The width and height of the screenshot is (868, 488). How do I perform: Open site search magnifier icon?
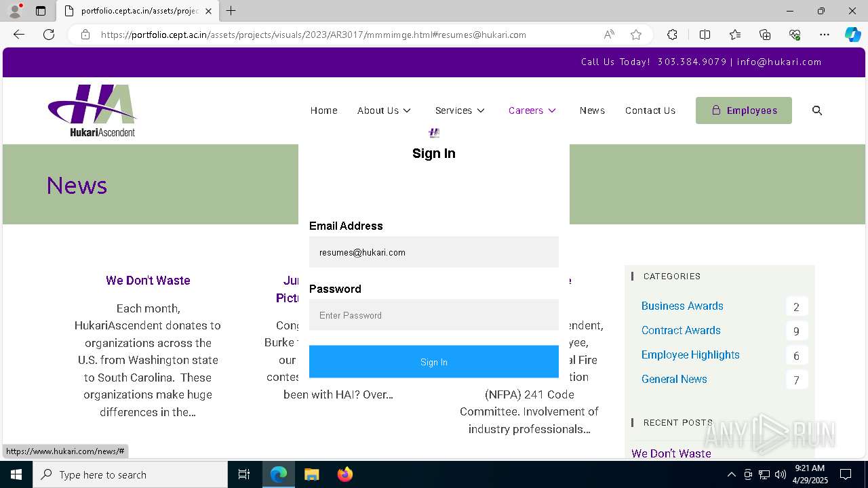pos(817,110)
